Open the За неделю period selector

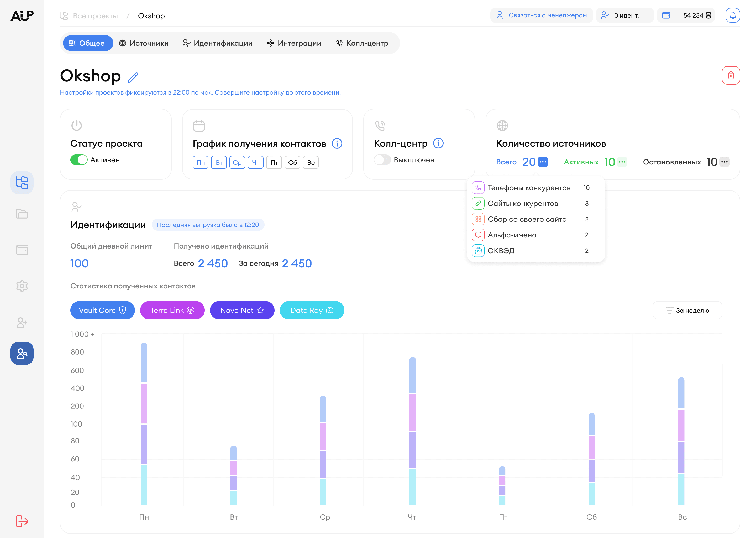pos(687,310)
